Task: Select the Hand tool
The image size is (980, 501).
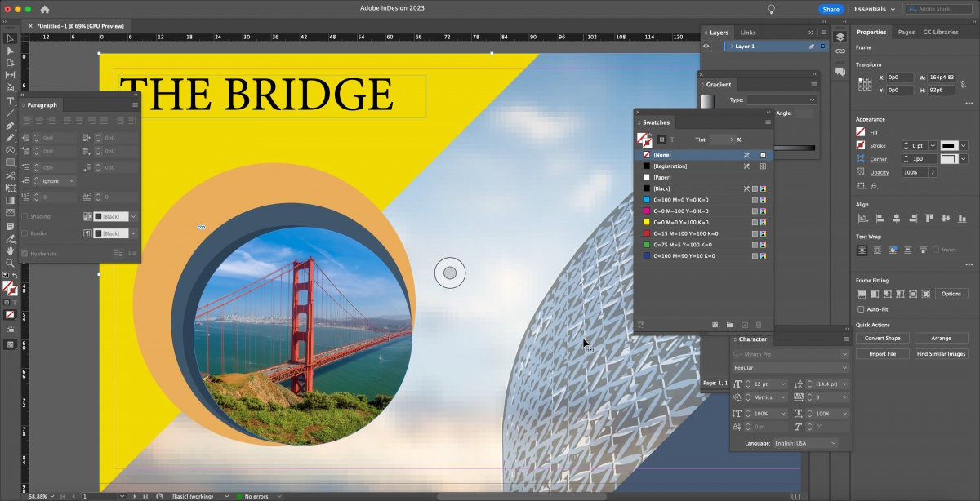Action: pos(10,251)
